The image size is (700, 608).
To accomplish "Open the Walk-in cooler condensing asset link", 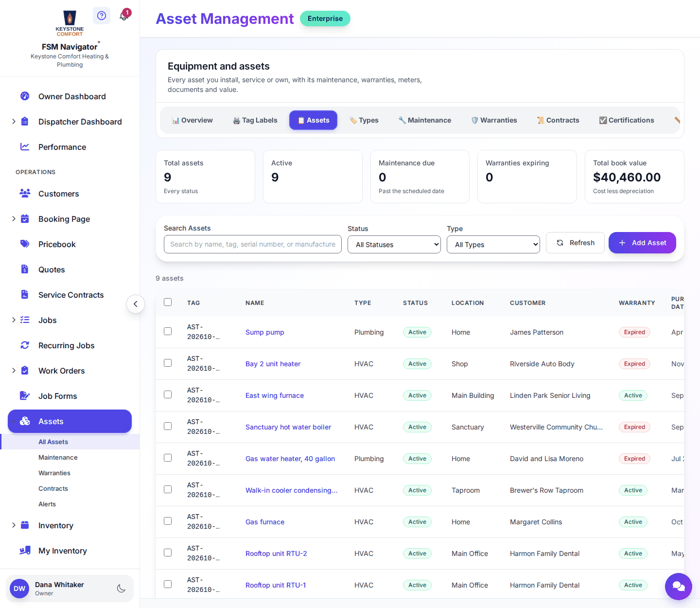I will 291,490.
